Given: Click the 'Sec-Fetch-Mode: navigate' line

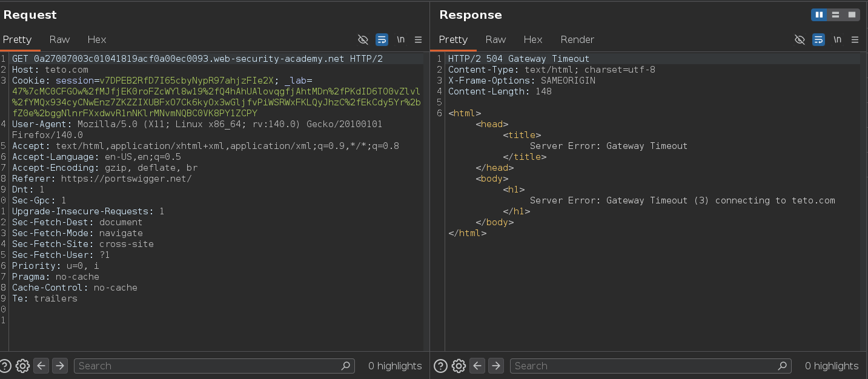Looking at the screenshot, I should click(78, 233).
